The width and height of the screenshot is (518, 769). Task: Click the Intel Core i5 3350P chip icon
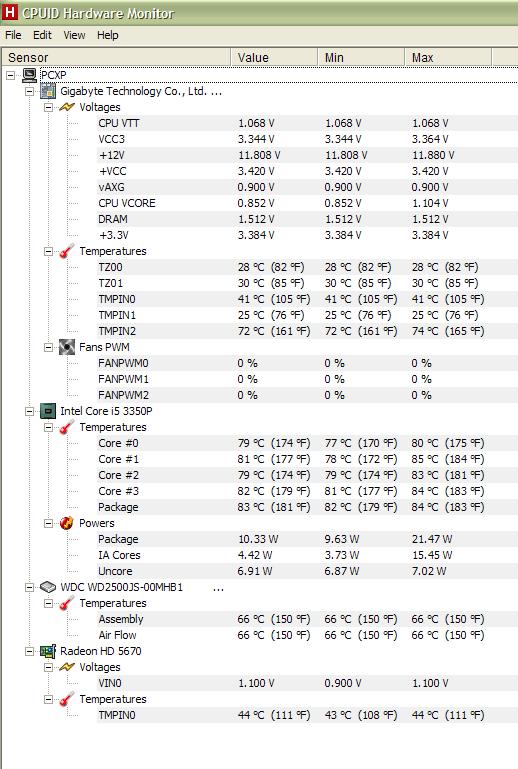click(x=48, y=411)
